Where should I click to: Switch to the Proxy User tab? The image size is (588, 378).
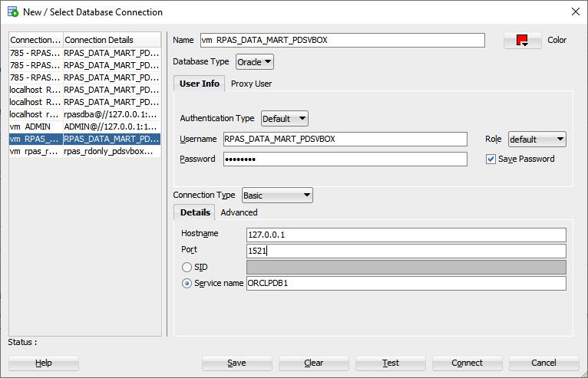(251, 84)
